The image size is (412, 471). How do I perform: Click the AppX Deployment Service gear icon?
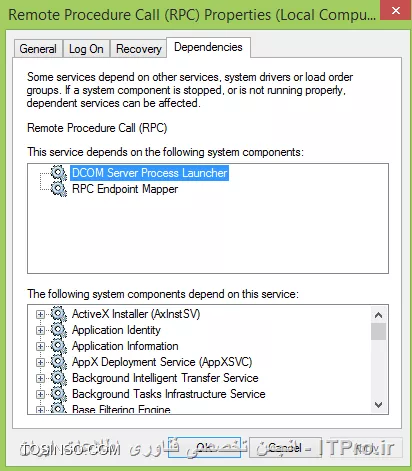pyautogui.click(x=59, y=362)
